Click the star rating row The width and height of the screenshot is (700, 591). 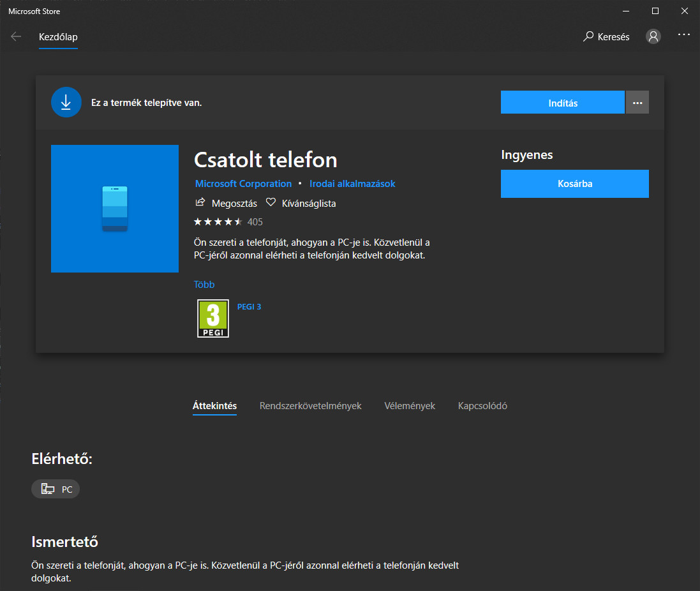(x=218, y=222)
